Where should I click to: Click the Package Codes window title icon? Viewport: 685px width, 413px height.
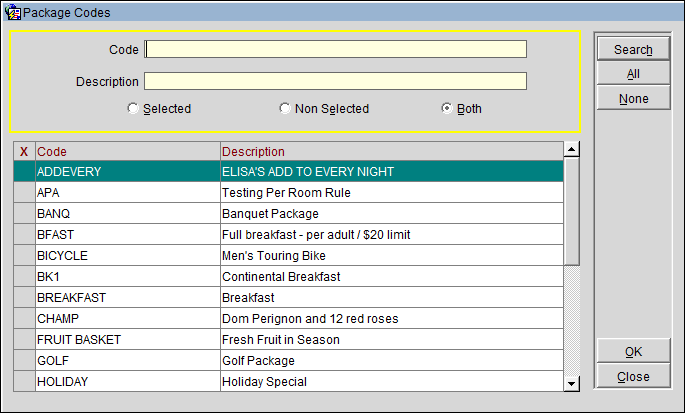click(x=13, y=13)
